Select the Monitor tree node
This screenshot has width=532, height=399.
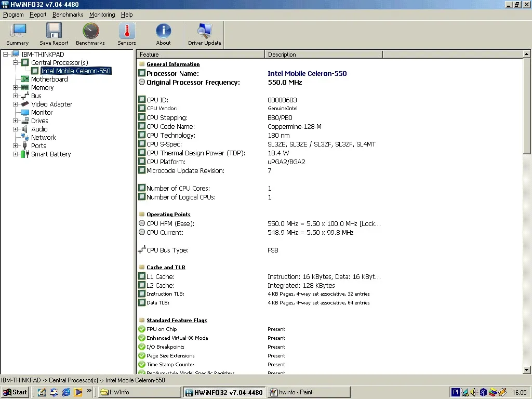[x=42, y=112]
